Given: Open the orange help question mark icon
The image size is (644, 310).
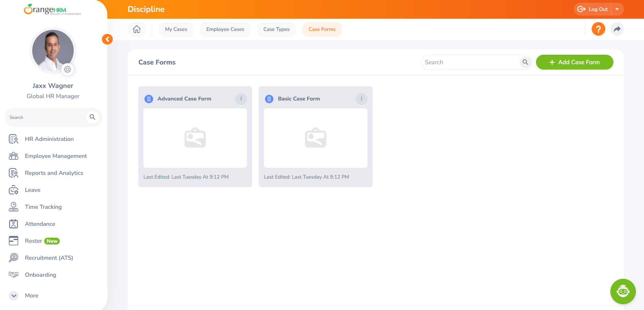Looking at the screenshot, I should (x=598, y=29).
